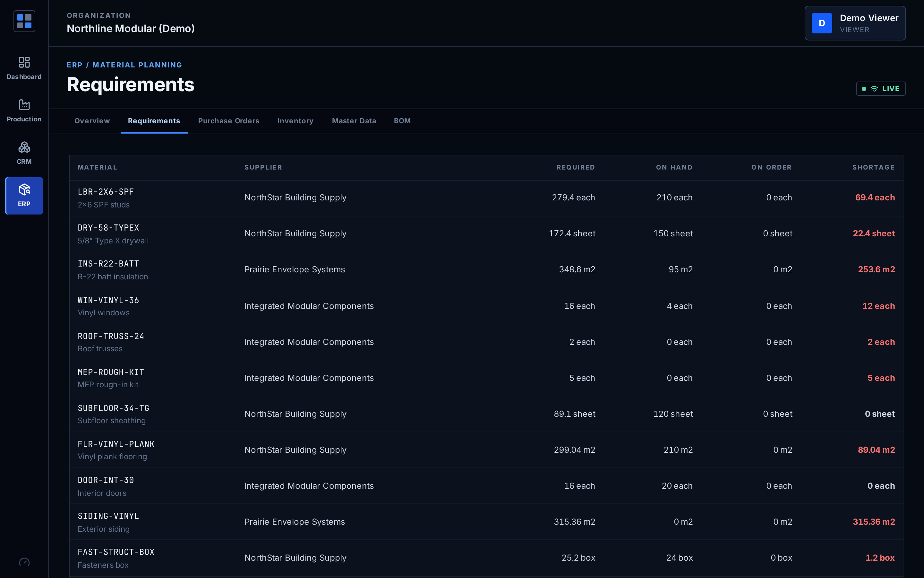The width and height of the screenshot is (924, 578).
Task: Click the app logo grid icon
Action: 24,21
